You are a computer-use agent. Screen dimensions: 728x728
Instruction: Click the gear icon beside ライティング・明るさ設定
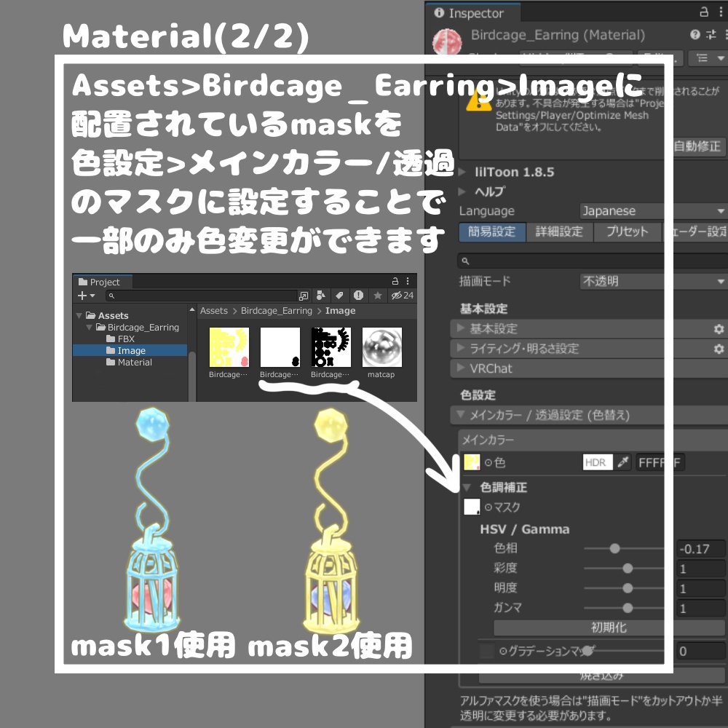pyautogui.click(x=719, y=349)
